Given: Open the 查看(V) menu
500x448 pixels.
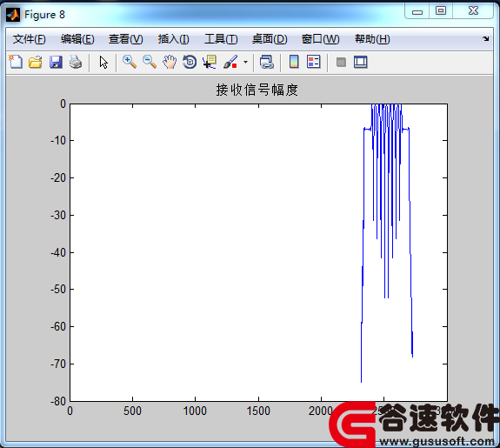Looking at the screenshot, I should (x=125, y=39).
